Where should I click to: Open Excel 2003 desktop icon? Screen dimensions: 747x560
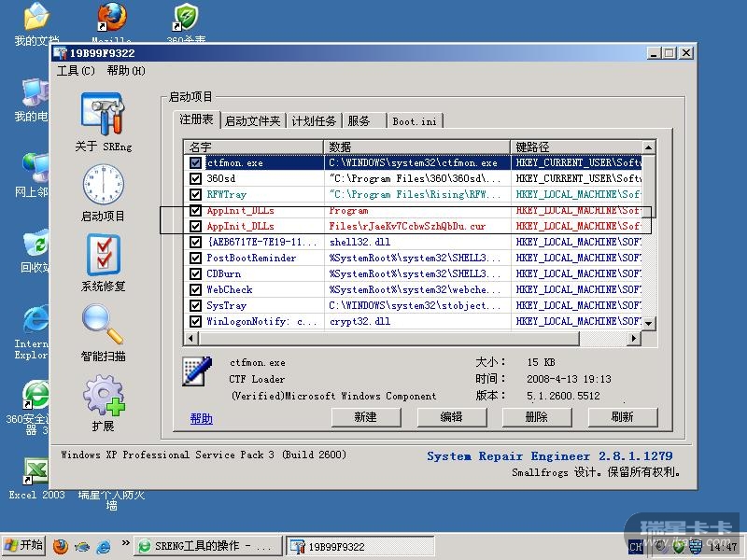tap(35, 471)
